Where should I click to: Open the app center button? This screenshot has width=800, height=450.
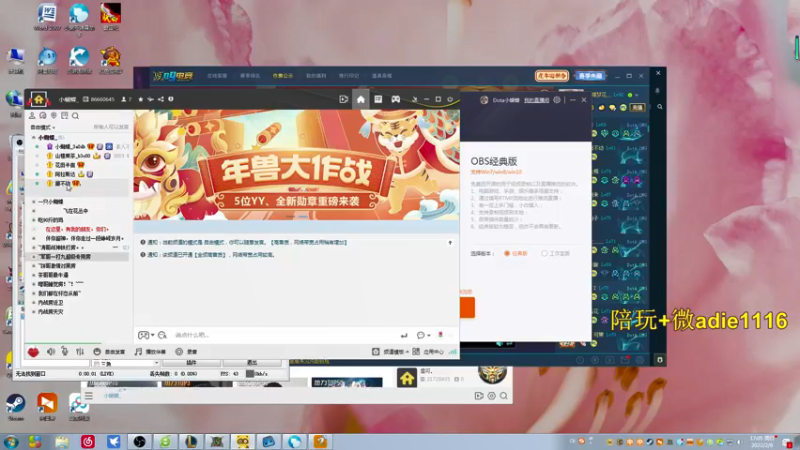pos(428,352)
